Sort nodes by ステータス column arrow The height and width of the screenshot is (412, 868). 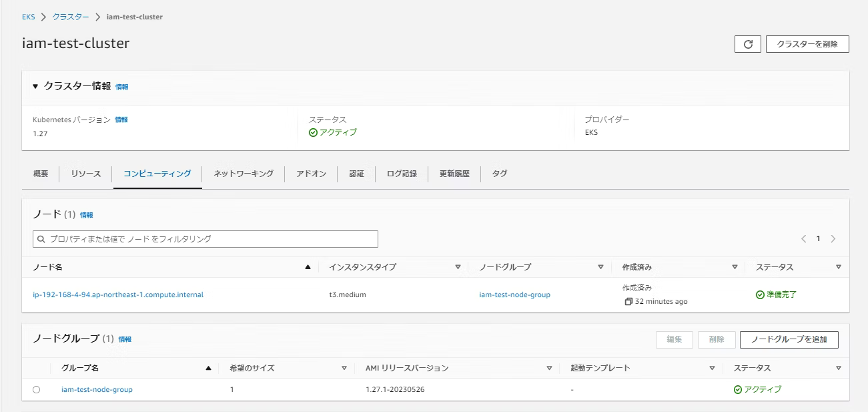click(839, 267)
